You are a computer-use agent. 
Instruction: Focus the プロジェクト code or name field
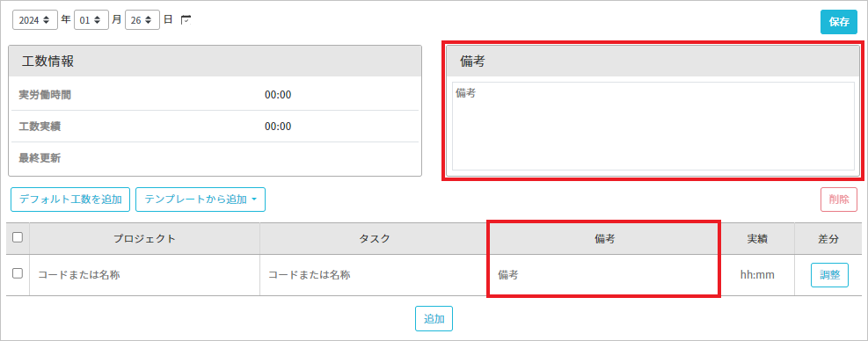point(144,274)
